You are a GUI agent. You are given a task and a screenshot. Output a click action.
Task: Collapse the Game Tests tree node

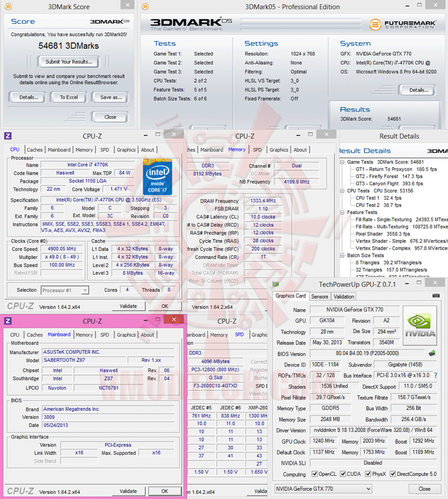coord(342,162)
